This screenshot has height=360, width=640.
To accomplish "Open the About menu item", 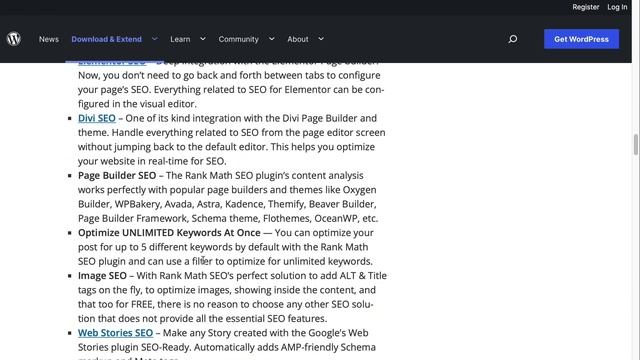I will pos(298,39).
